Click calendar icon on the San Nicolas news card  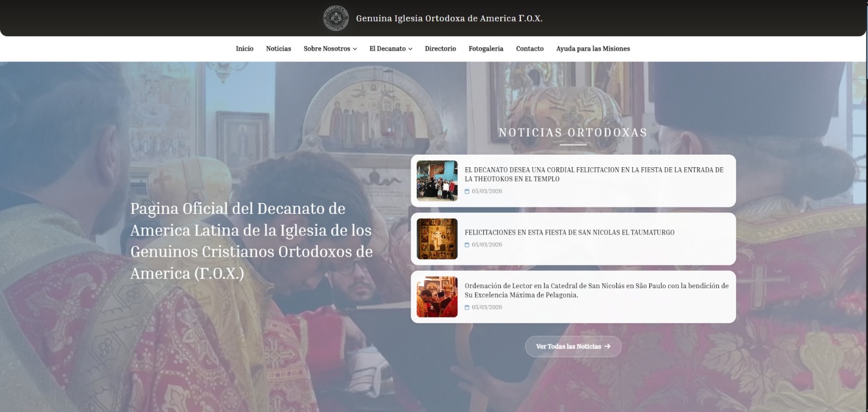[467, 245]
